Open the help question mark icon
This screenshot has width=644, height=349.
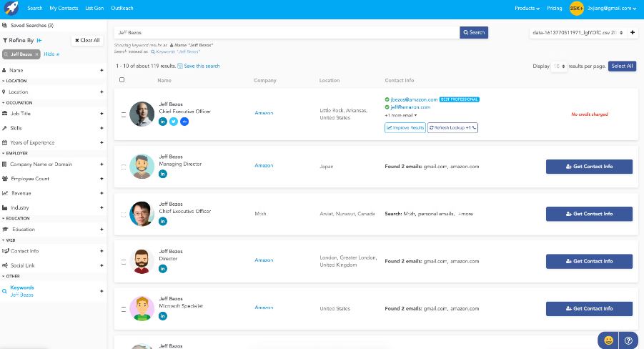pos(628,340)
